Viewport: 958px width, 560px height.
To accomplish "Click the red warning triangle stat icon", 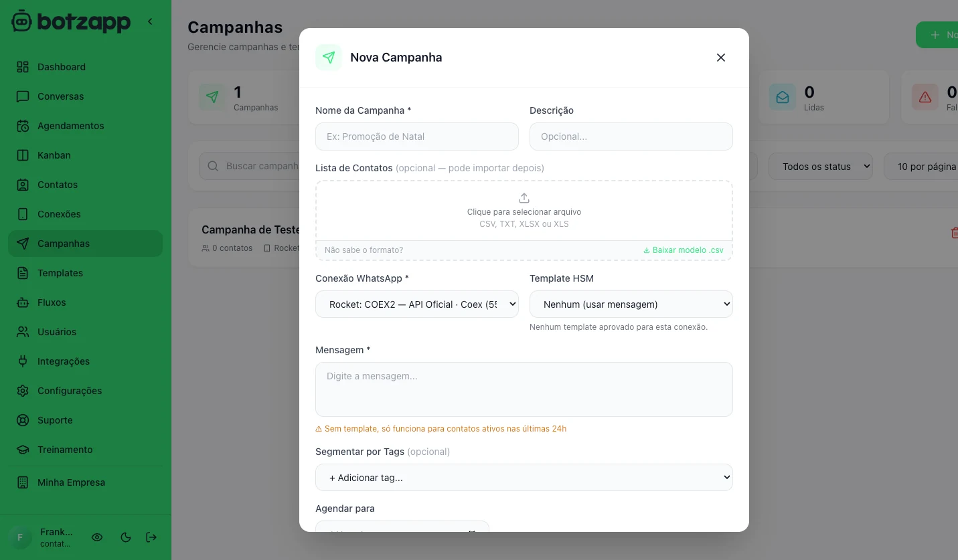I will click(x=925, y=97).
